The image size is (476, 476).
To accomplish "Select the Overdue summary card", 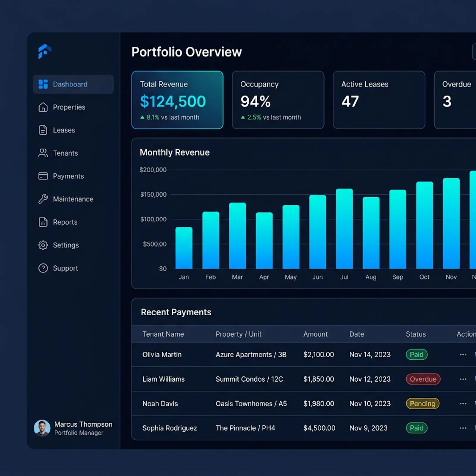I will point(455,100).
